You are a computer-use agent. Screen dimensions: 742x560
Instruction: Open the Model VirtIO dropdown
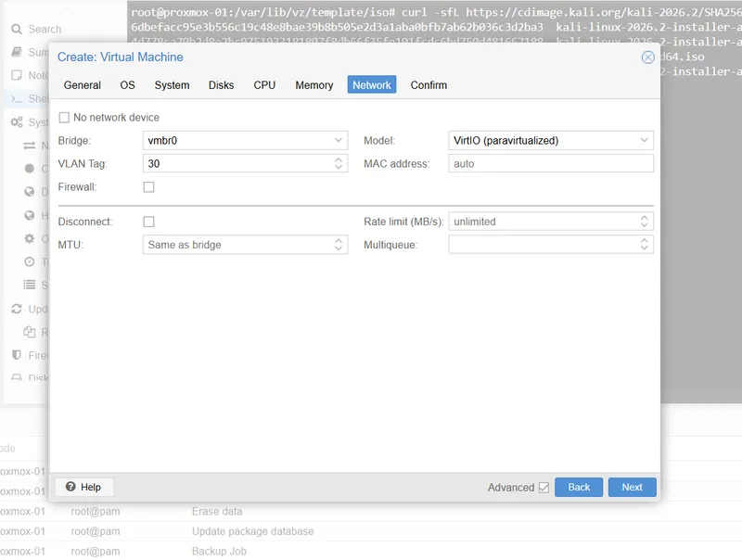tap(644, 141)
